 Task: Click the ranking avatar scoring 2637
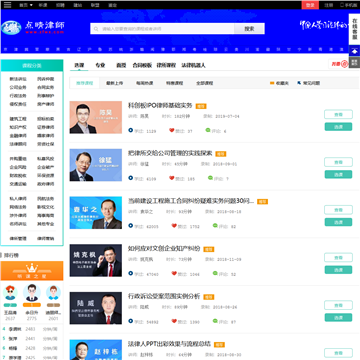[10, 293]
